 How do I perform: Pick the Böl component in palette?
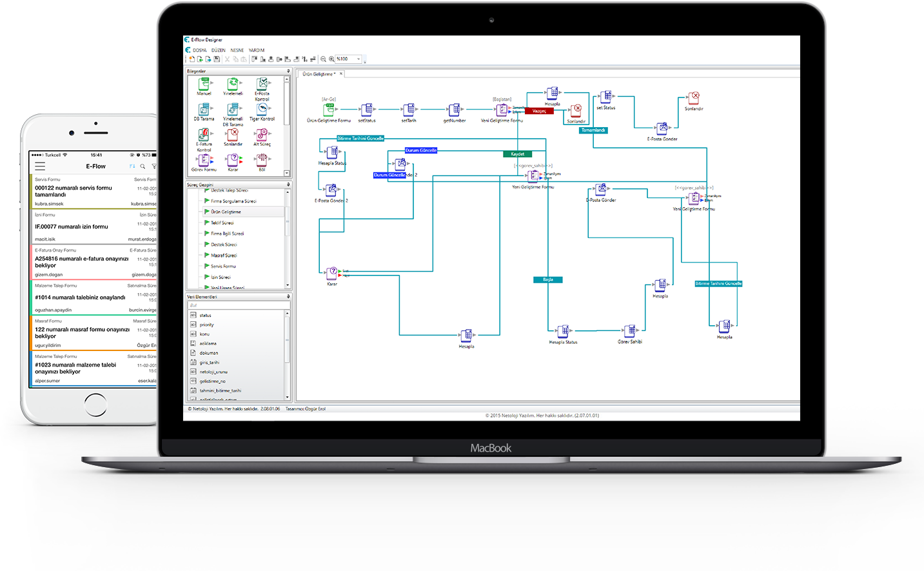pos(262,163)
